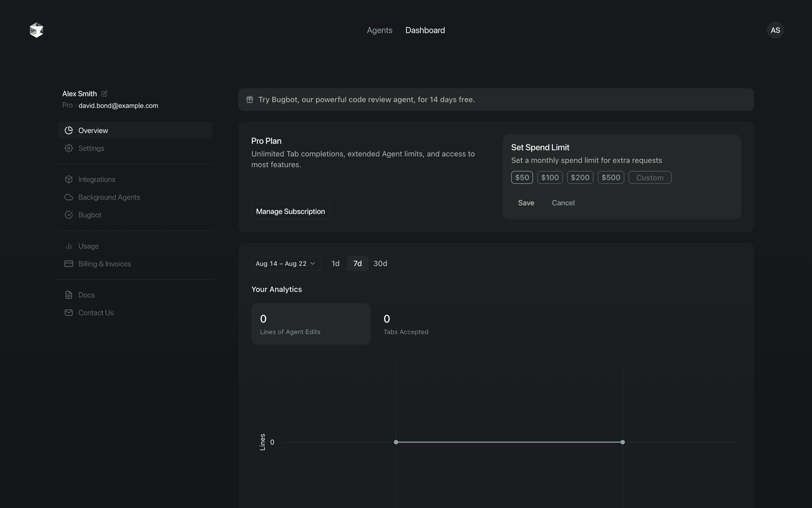This screenshot has height=508, width=812.
Task: Click the right data point on the chart
Action: [x=623, y=442]
